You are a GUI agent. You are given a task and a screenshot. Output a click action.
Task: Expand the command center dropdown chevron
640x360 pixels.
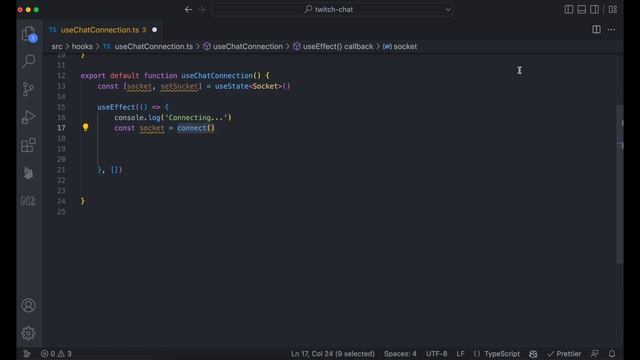tap(448, 9)
